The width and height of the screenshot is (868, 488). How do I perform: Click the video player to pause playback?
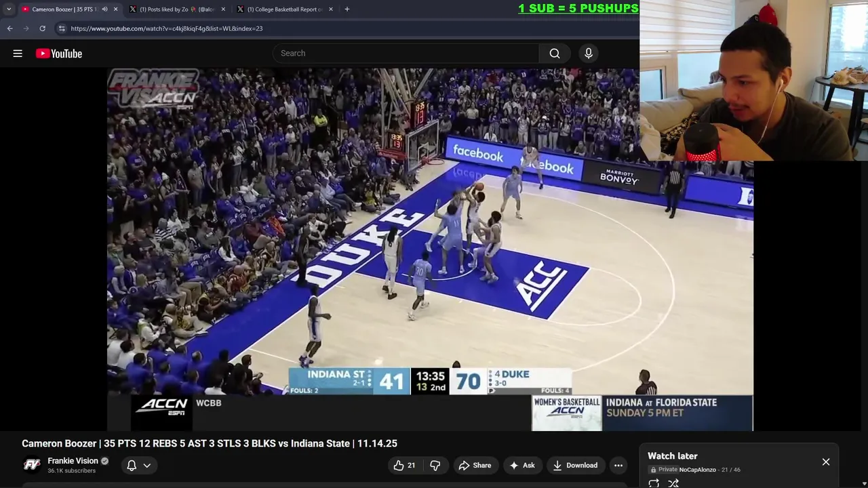pos(430,249)
